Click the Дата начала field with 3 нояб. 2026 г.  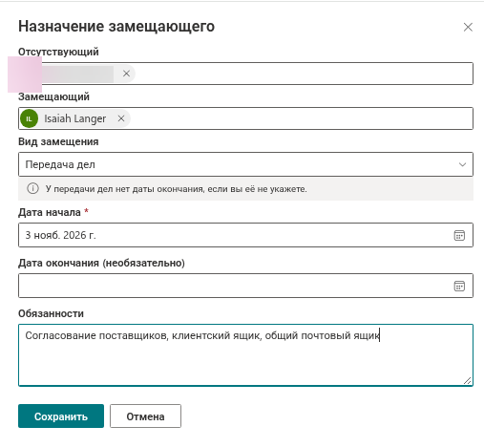tap(245, 235)
